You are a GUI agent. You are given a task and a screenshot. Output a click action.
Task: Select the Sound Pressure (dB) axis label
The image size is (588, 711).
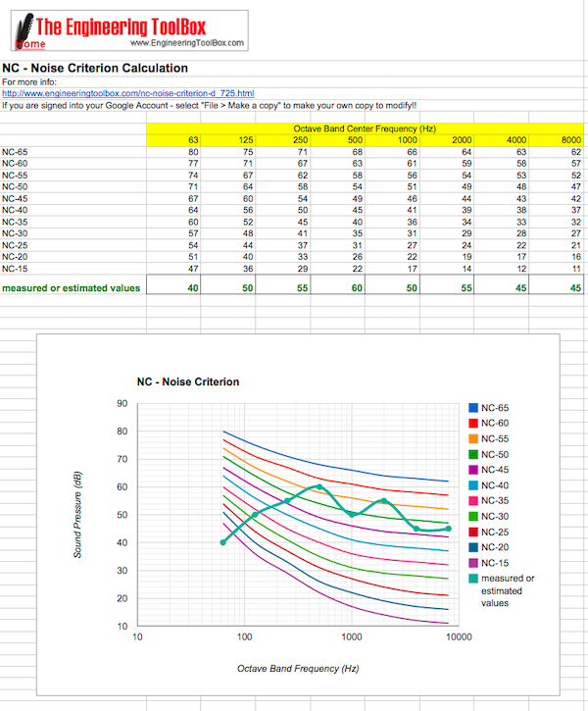[x=77, y=515]
